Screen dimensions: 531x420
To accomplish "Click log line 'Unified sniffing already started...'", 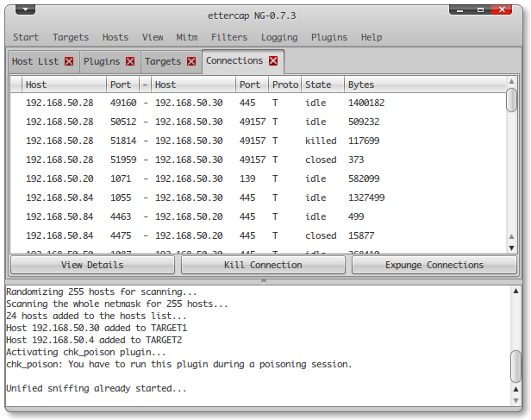I will 97,388.
